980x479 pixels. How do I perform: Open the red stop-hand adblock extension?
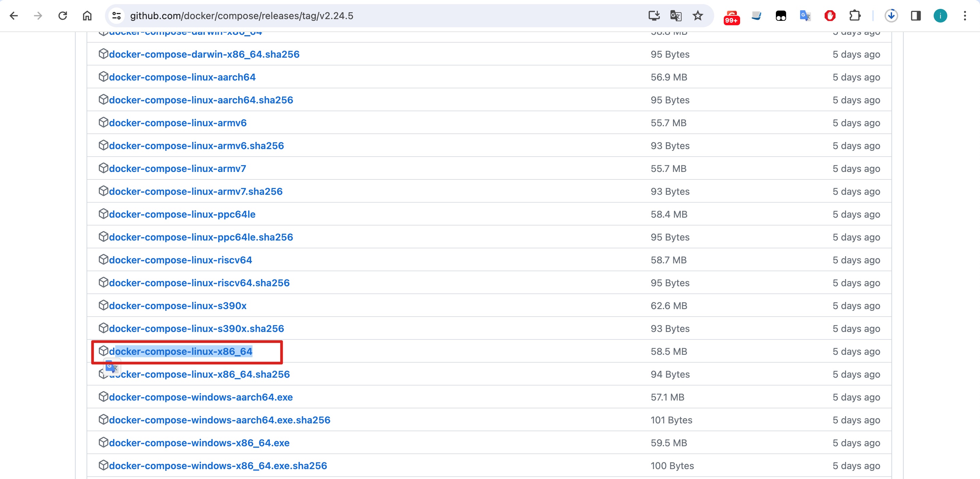pos(830,16)
